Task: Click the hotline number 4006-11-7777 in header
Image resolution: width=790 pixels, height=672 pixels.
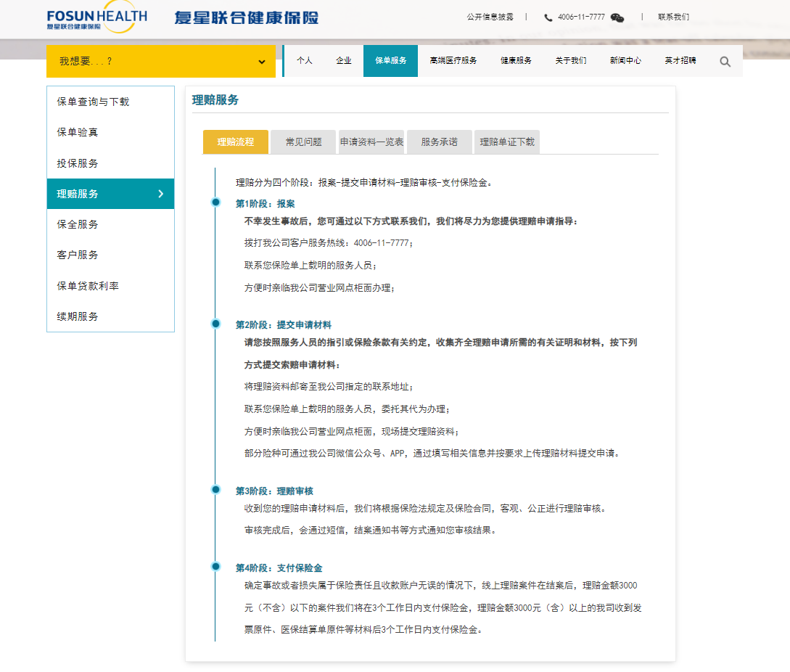Action: [581, 17]
